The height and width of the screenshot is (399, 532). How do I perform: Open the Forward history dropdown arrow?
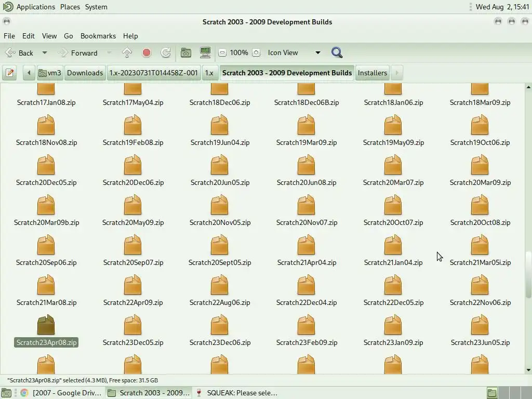tap(109, 53)
